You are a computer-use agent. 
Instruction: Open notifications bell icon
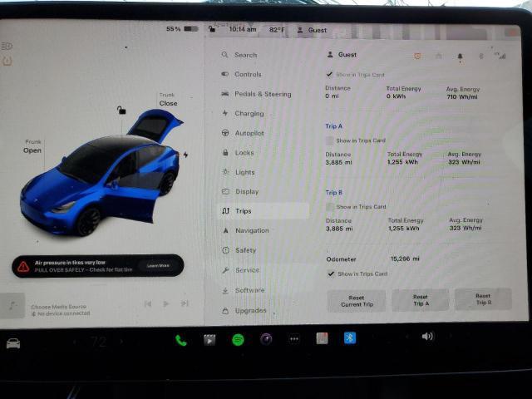click(460, 57)
